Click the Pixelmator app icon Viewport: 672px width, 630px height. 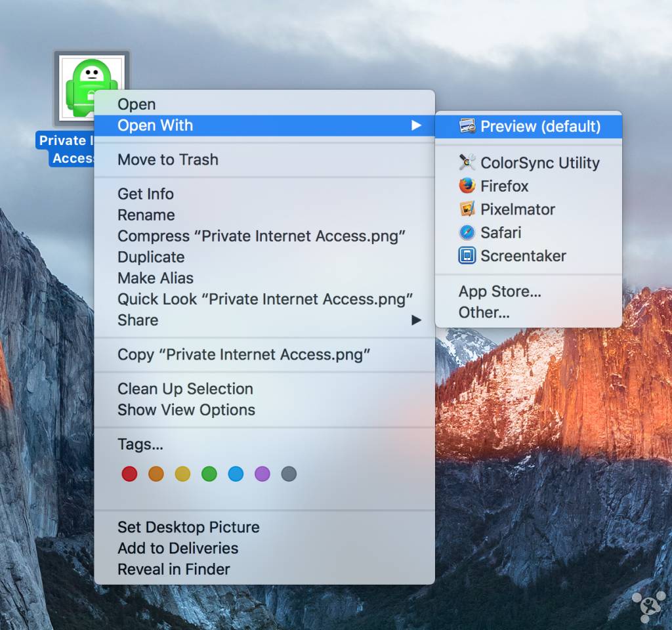(x=467, y=209)
